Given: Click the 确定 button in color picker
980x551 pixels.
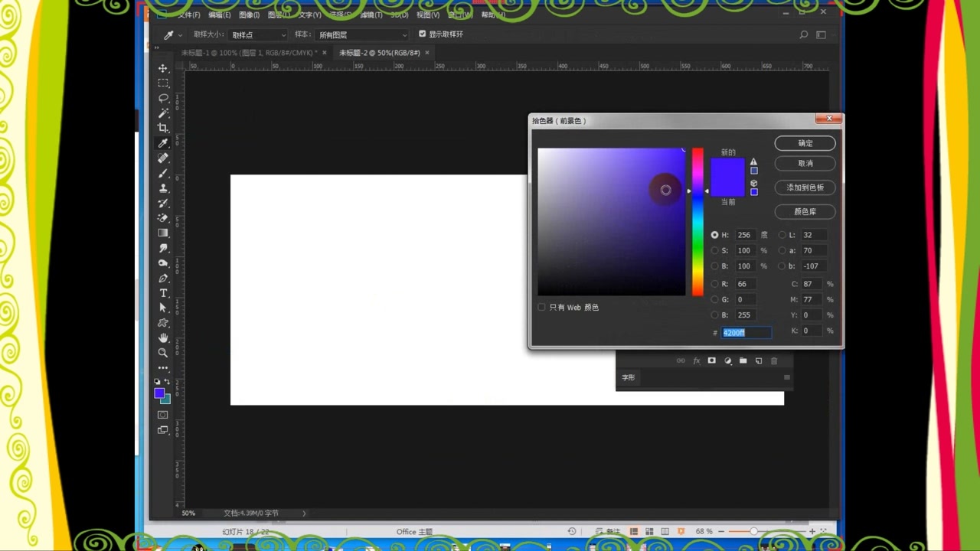Looking at the screenshot, I should (805, 143).
